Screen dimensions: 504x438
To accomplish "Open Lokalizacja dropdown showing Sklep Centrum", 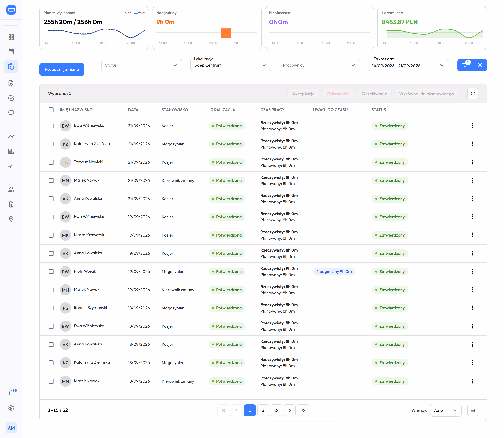I will coord(231,65).
